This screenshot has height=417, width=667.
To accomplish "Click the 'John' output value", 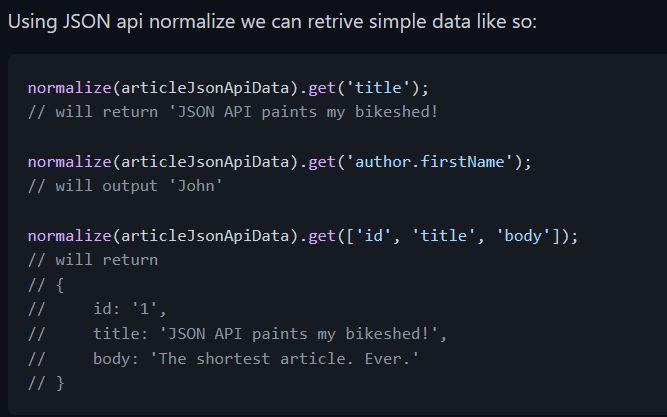I will click(194, 185).
